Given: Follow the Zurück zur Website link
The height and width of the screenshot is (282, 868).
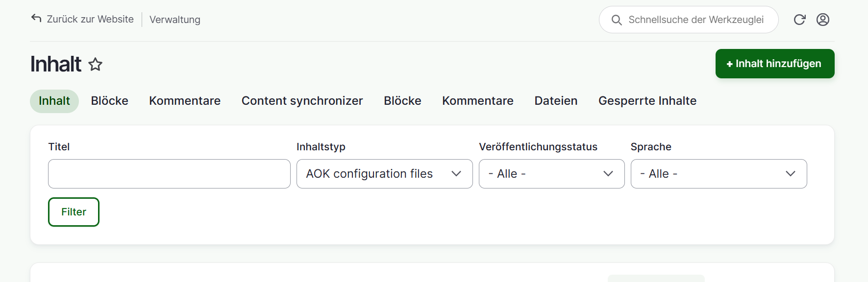Looking at the screenshot, I should pyautogui.click(x=90, y=19).
